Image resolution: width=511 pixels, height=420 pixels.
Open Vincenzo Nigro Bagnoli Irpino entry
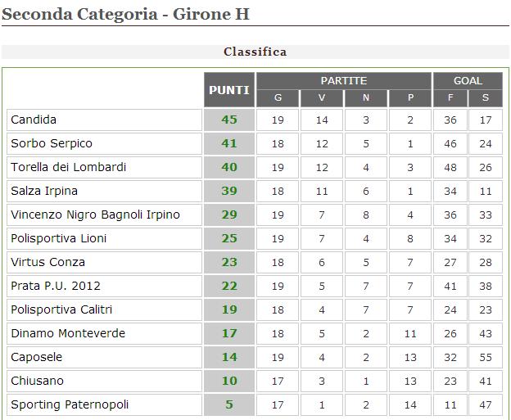tap(95, 215)
